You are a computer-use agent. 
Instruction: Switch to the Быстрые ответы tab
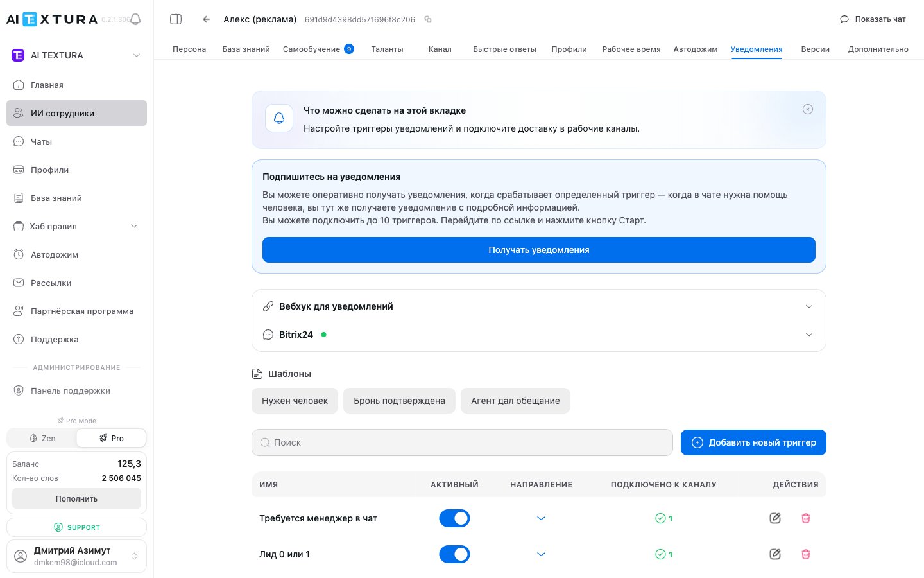504,49
